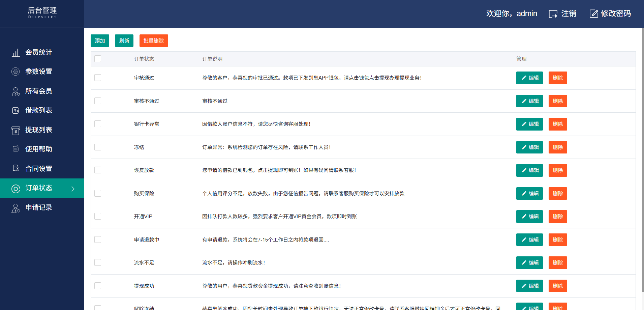The height and width of the screenshot is (310, 644).
Task: Click the 批量删除 button
Action: 154,41
